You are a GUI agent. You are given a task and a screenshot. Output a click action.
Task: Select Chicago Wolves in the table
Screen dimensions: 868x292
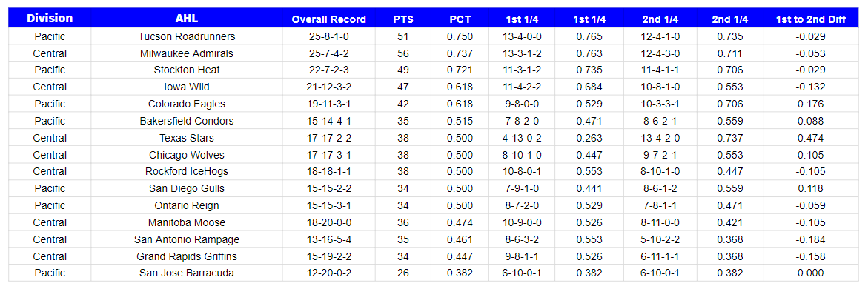(187, 155)
